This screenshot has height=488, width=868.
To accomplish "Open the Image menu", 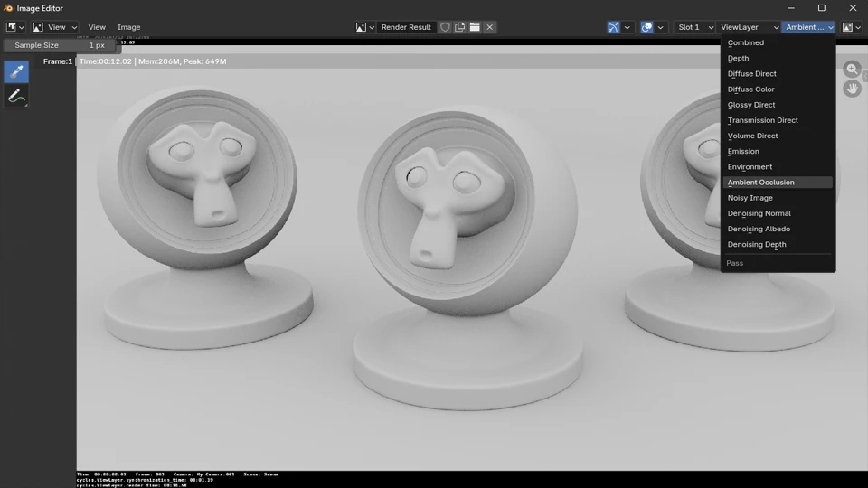I will tap(129, 27).
